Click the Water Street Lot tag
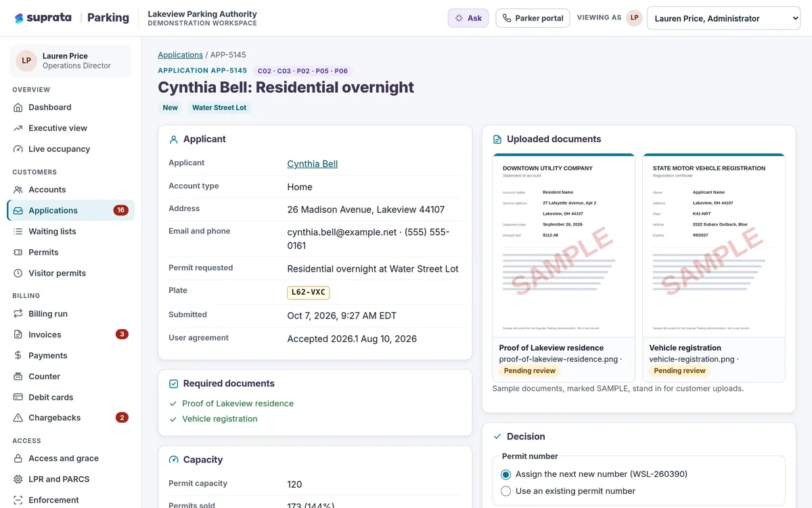 (x=219, y=108)
